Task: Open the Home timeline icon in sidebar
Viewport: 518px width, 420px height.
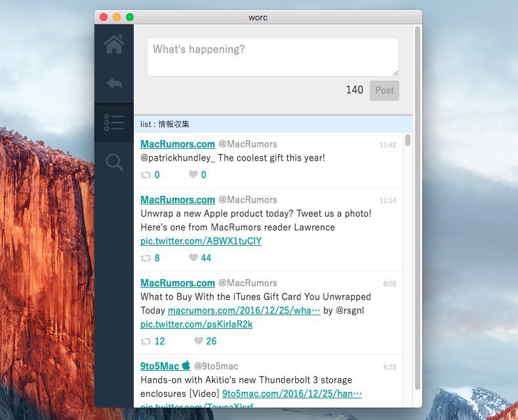Action: tap(114, 45)
